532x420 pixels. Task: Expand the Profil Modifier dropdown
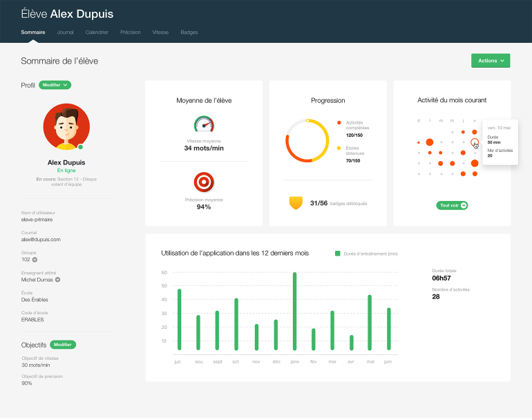pos(55,85)
